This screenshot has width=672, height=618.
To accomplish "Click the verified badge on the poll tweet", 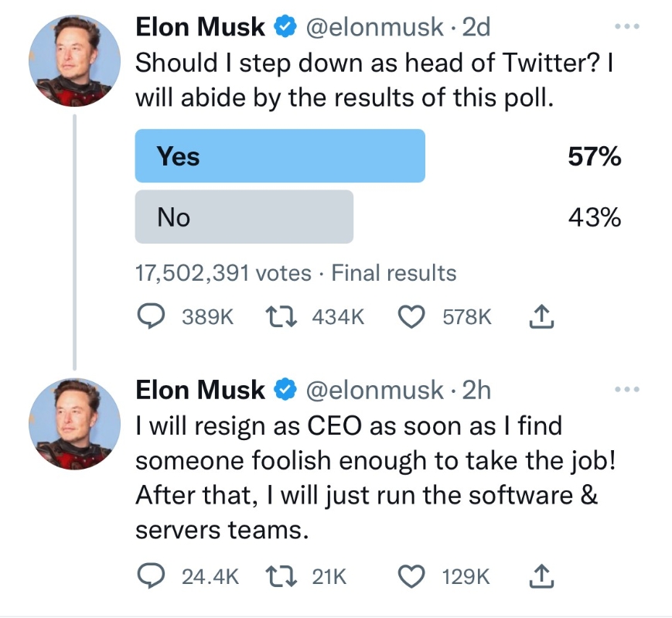I will pos(285,28).
